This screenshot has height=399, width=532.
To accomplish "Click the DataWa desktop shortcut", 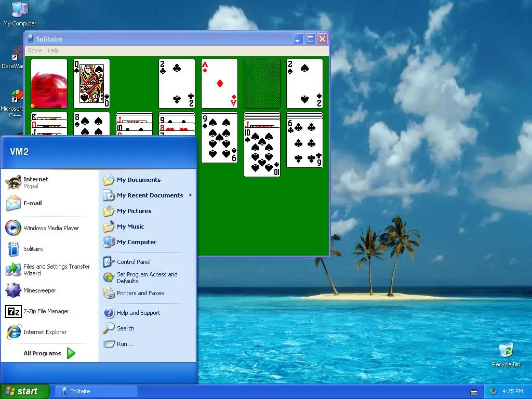I will pyautogui.click(x=12, y=58).
